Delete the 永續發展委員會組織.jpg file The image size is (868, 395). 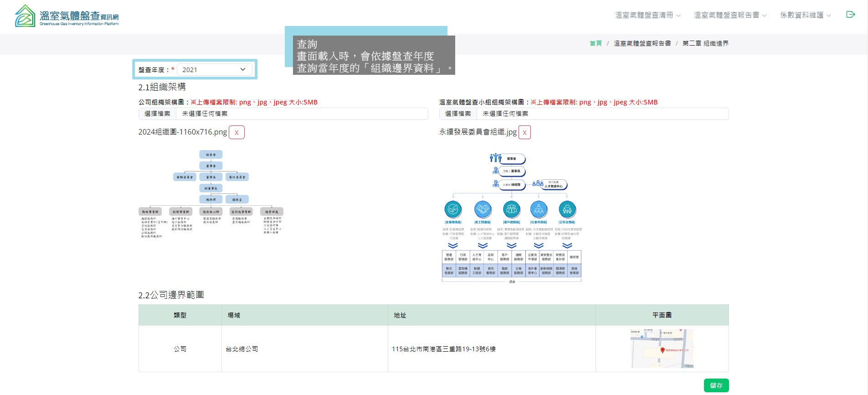click(524, 132)
